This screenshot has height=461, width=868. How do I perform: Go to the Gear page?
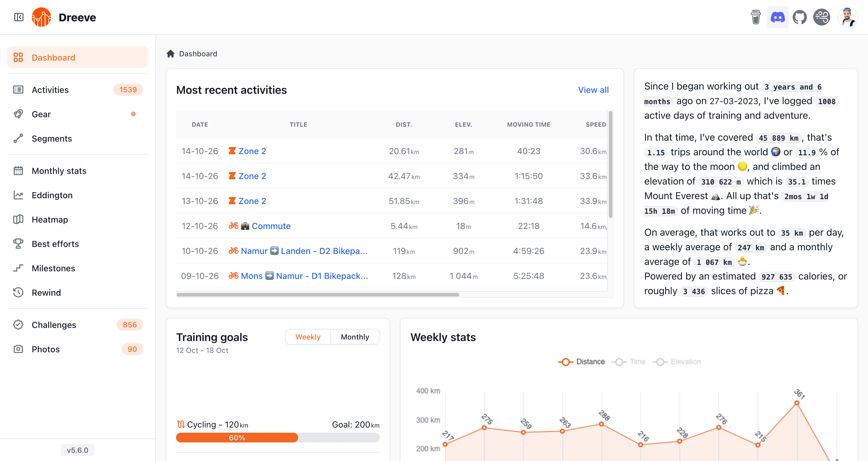[x=77, y=114]
